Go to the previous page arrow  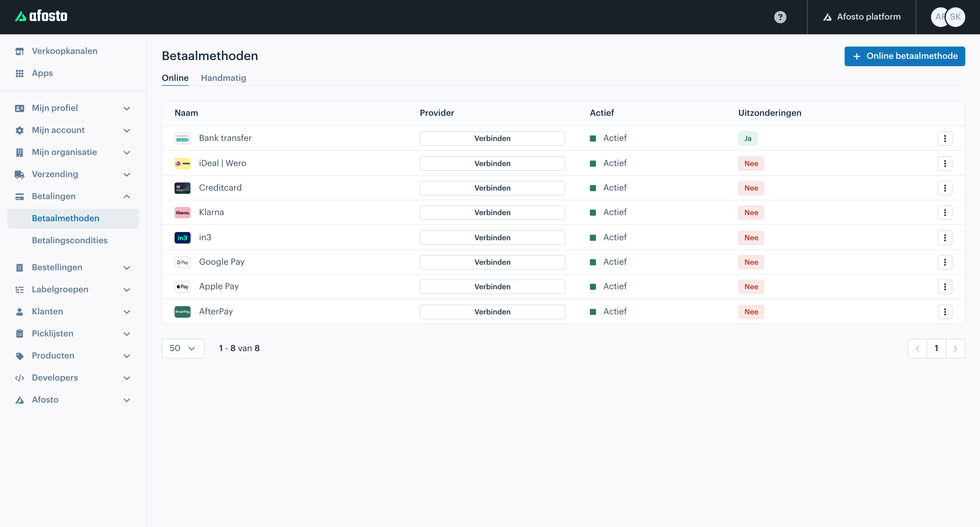tap(917, 349)
